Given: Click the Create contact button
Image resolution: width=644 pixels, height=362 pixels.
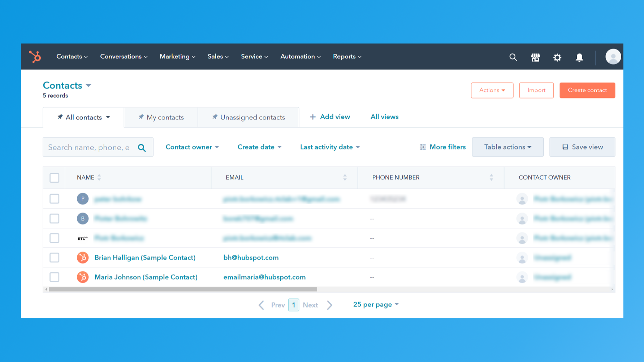Looking at the screenshot, I should pyautogui.click(x=587, y=90).
